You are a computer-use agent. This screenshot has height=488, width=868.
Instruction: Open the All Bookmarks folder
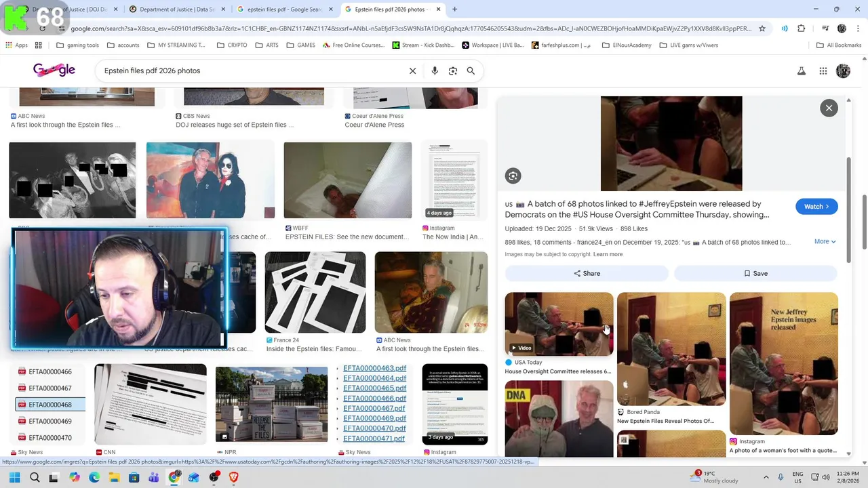point(839,45)
